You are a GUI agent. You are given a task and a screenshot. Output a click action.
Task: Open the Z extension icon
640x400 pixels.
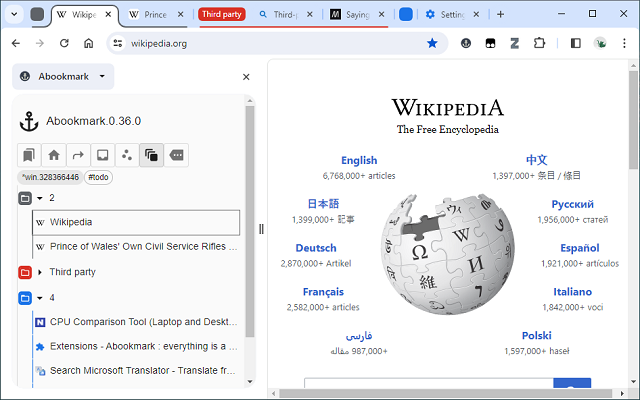tap(515, 43)
